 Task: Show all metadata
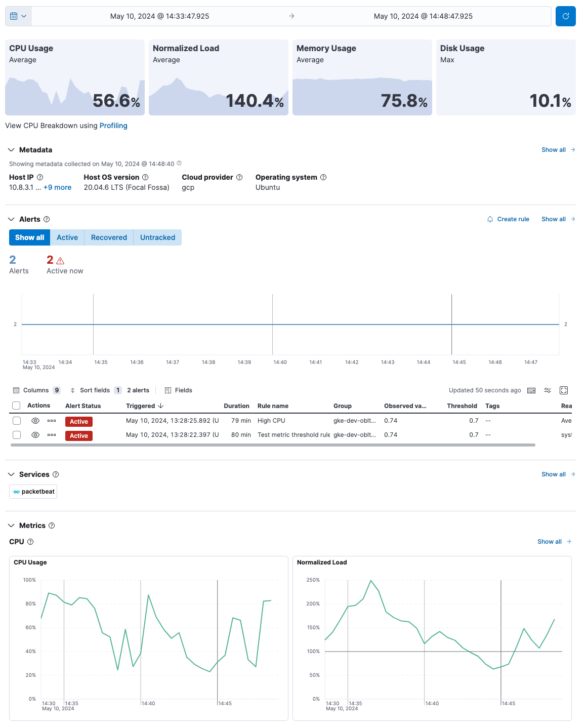tap(558, 150)
